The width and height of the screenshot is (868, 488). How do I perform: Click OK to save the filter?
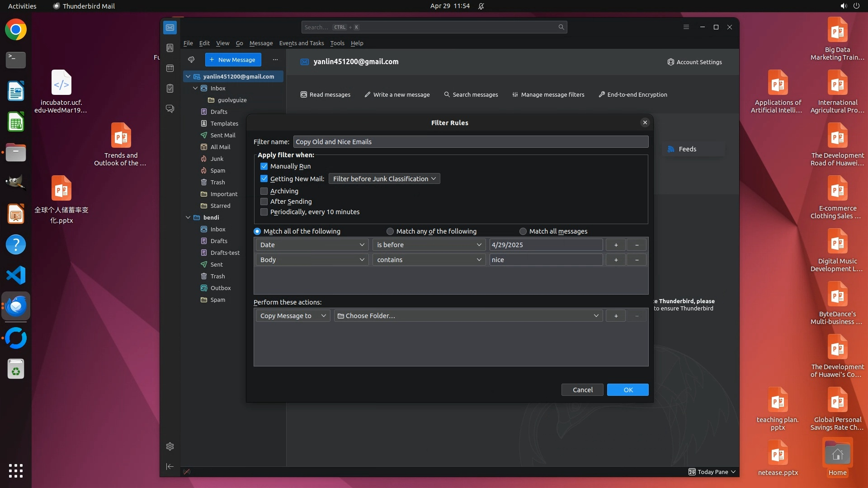tap(627, 390)
